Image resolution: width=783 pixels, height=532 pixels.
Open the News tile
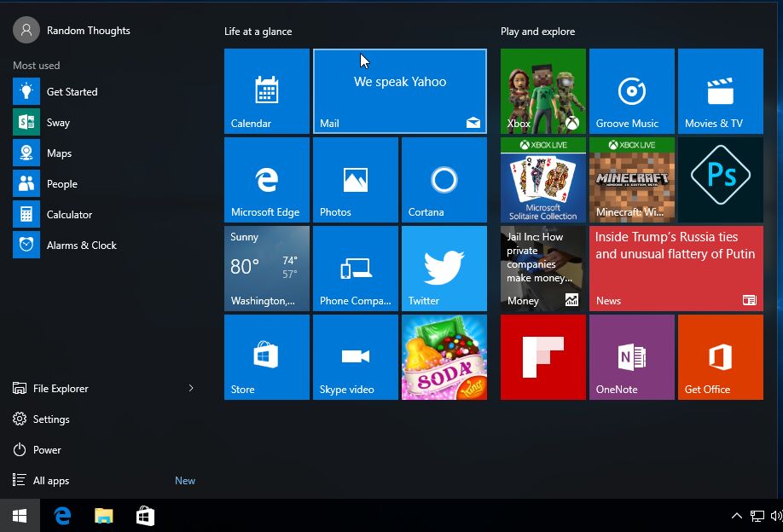pyautogui.click(x=676, y=269)
